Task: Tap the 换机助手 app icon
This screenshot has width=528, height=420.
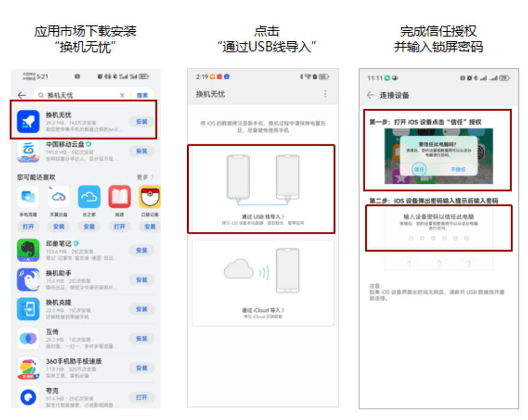Action: (28, 280)
